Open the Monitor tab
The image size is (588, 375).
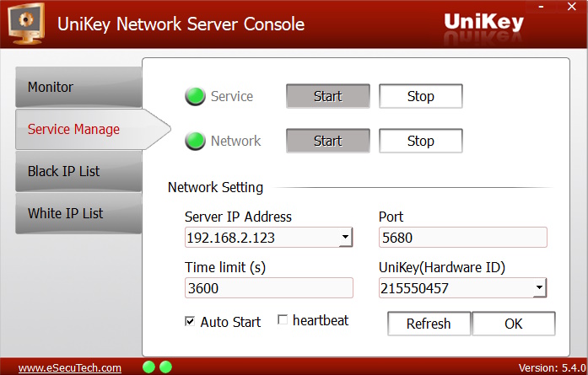point(78,87)
